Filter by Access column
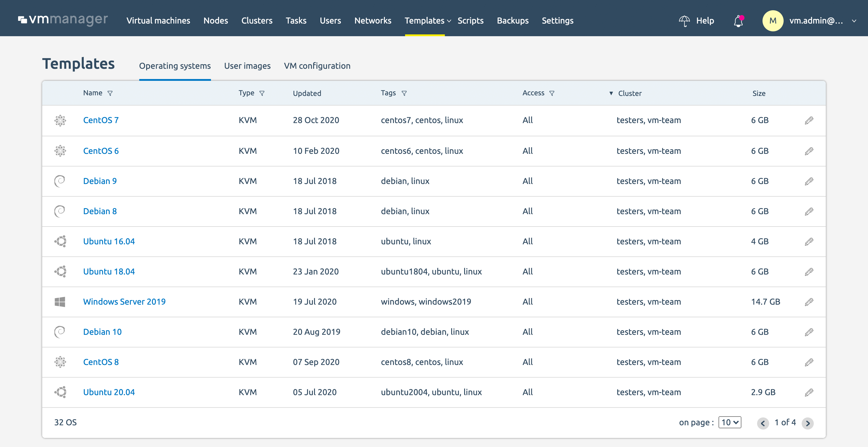Image resolution: width=868 pixels, height=447 pixels. click(x=552, y=94)
